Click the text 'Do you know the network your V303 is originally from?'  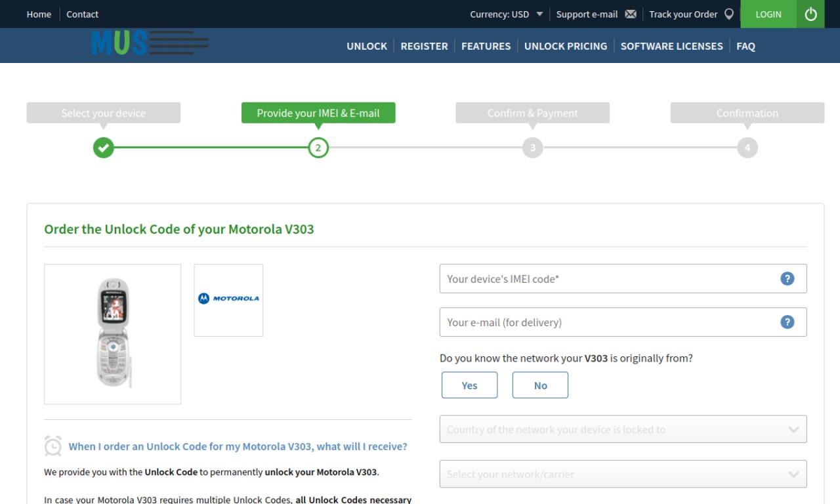point(566,358)
